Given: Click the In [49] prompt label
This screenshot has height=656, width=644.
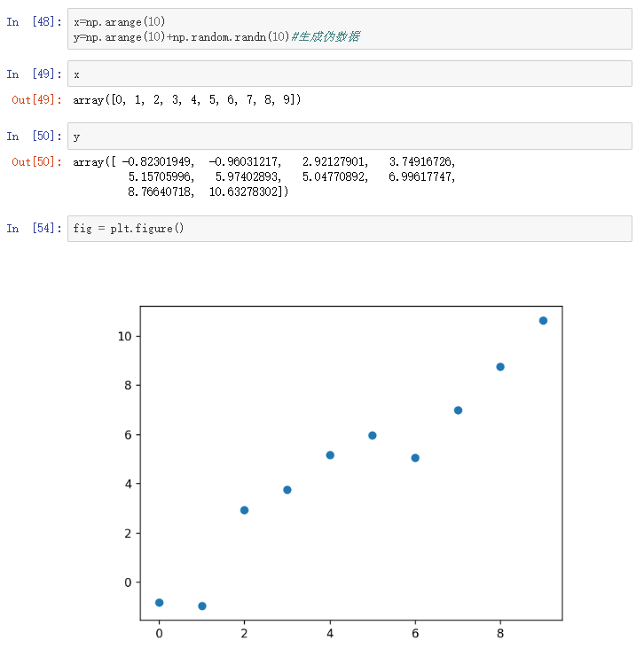Looking at the screenshot, I should (x=34, y=74).
